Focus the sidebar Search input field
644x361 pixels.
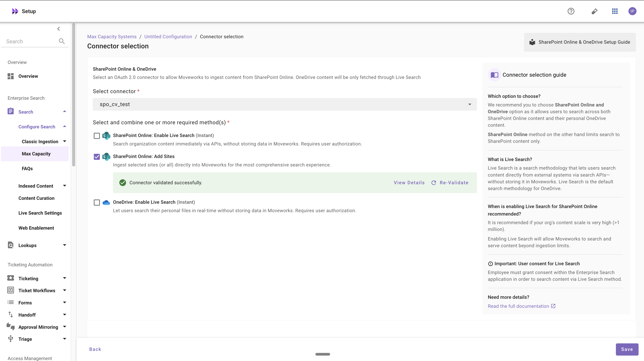[31, 41]
